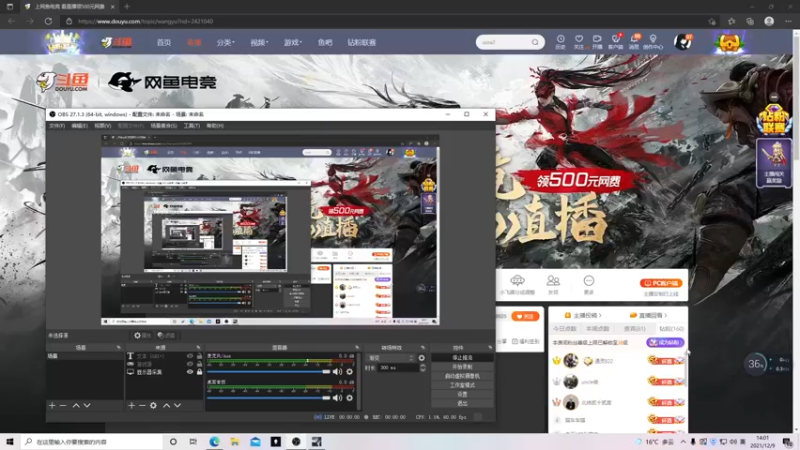800x450 pixels.
Task: Switch to the diamond fans (160) tab
Action: [x=671, y=329]
